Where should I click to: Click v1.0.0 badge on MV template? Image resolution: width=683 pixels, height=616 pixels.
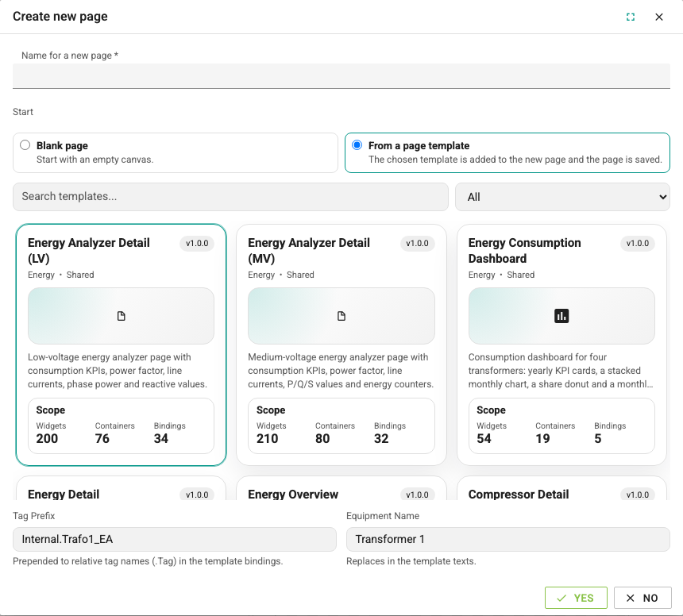tap(417, 244)
